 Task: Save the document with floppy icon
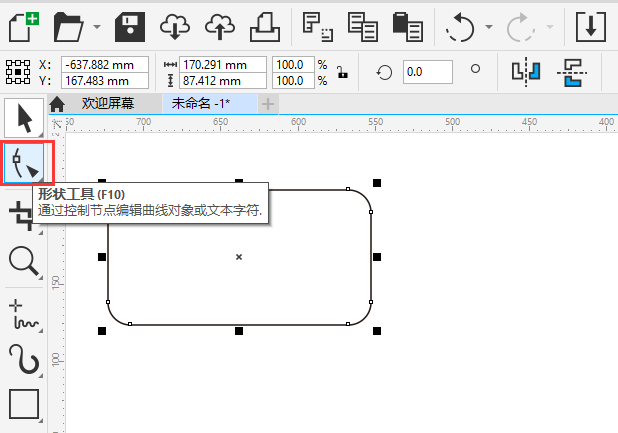pyautogui.click(x=130, y=27)
